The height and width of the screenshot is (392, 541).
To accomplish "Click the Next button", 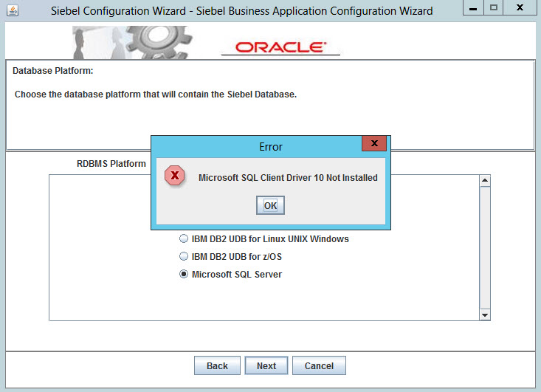I will click(266, 365).
